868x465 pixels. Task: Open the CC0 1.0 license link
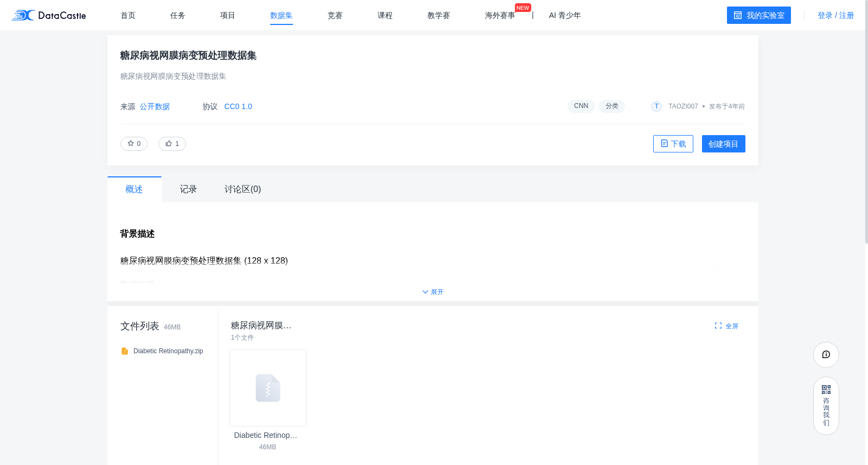click(238, 106)
